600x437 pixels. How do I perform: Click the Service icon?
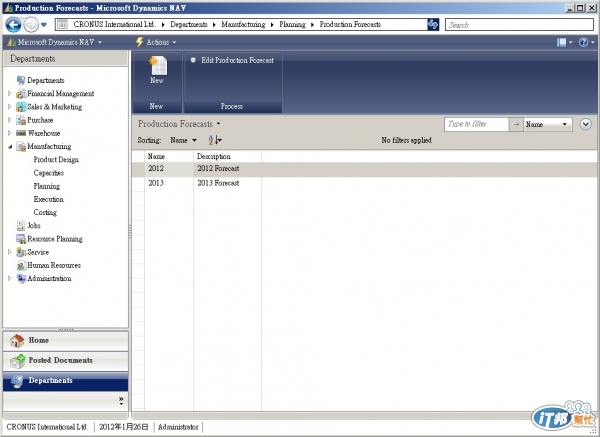pos(21,252)
